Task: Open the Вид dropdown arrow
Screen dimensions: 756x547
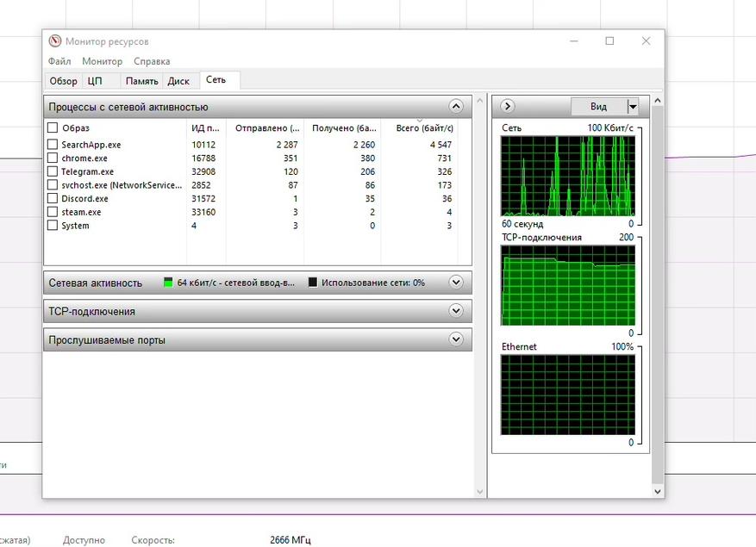Action: pyautogui.click(x=633, y=107)
